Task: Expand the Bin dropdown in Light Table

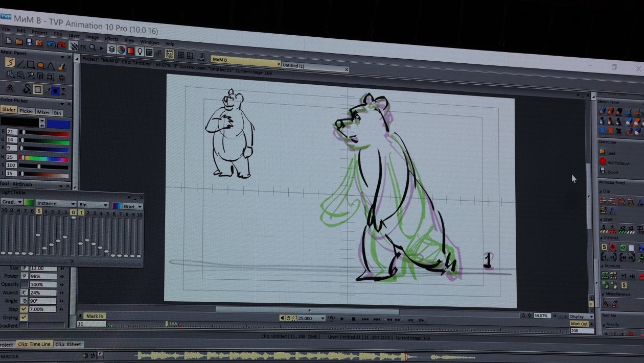Action: click(x=93, y=205)
